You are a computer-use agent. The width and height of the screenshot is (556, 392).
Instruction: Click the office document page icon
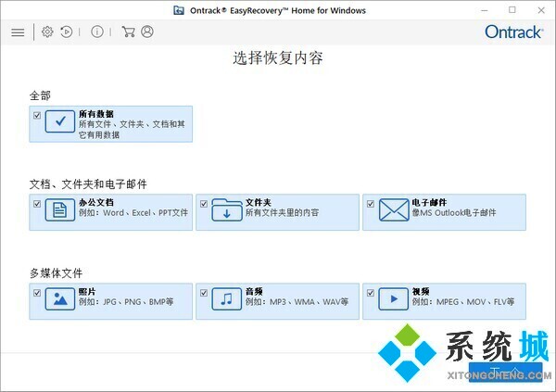coord(59,211)
